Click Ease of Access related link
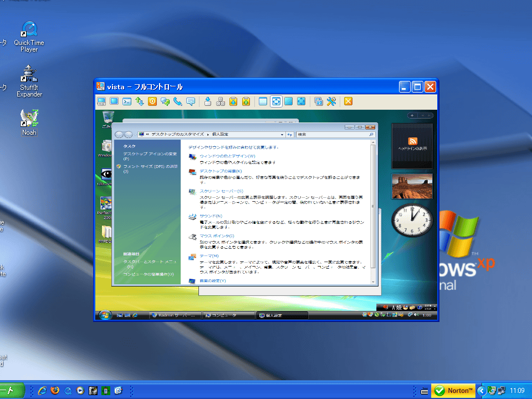Viewport: 532px width, 399px height. (149, 274)
